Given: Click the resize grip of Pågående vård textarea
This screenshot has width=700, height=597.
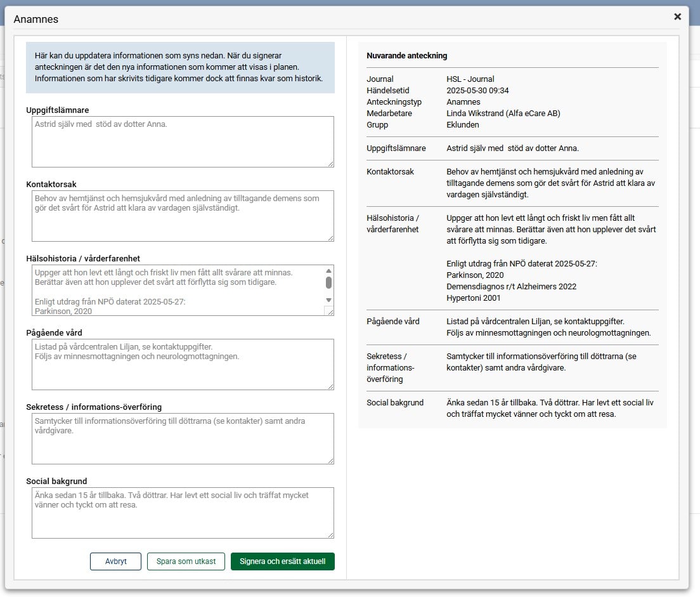Looking at the screenshot, I should (330, 386).
